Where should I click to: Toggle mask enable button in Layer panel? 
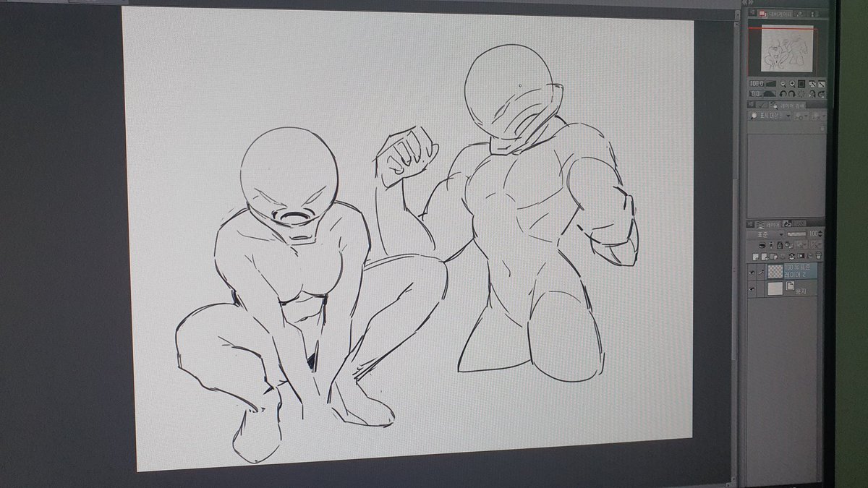[x=801, y=245]
